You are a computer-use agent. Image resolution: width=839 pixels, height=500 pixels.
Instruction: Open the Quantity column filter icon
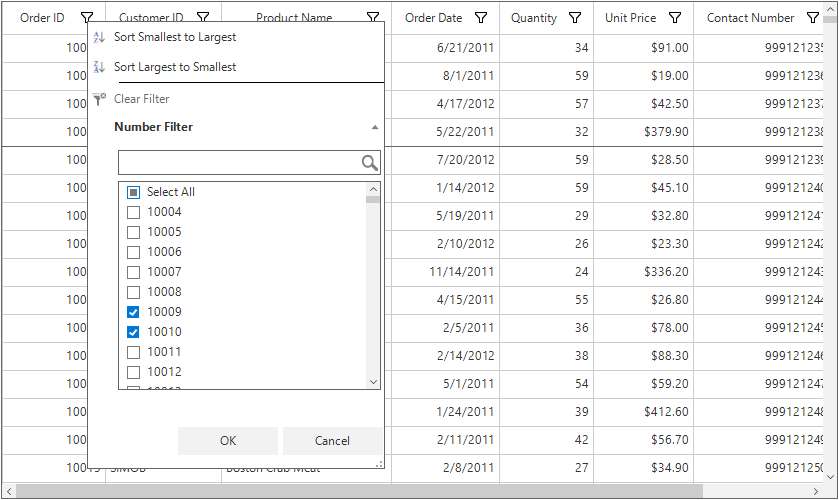tap(575, 18)
